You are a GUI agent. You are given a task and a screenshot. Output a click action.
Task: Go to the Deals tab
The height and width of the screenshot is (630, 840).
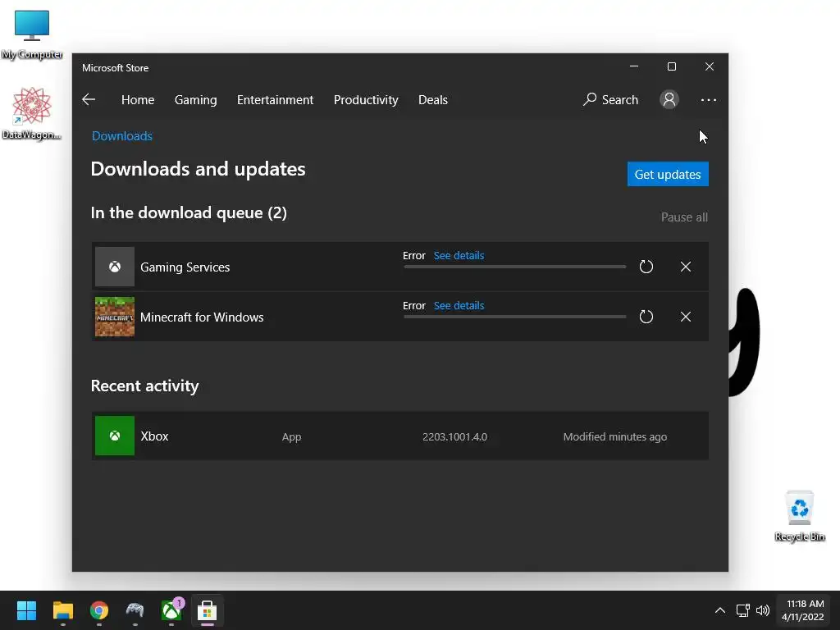pyautogui.click(x=433, y=99)
